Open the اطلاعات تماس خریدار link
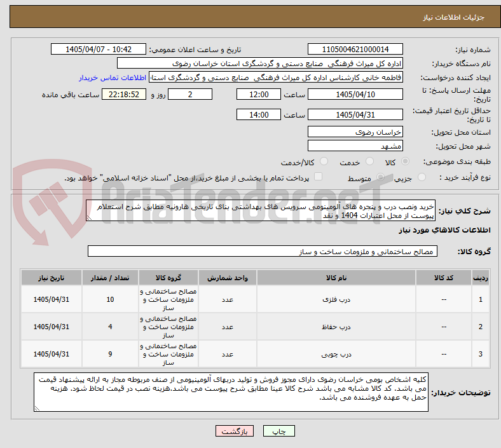501x448 pixels. (x=113, y=78)
